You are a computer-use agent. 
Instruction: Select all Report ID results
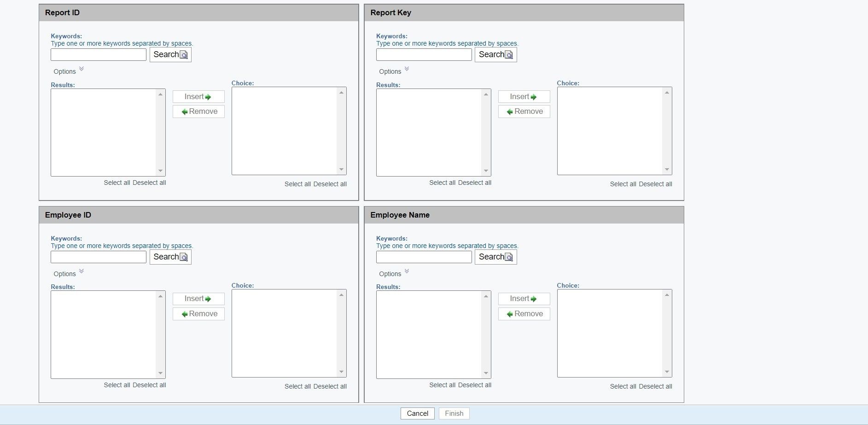(x=117, y=183)
